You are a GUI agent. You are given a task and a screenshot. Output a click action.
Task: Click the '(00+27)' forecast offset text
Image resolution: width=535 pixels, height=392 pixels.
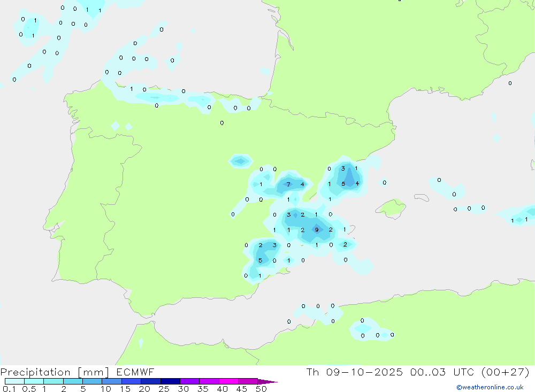click(x=506, y=372)
